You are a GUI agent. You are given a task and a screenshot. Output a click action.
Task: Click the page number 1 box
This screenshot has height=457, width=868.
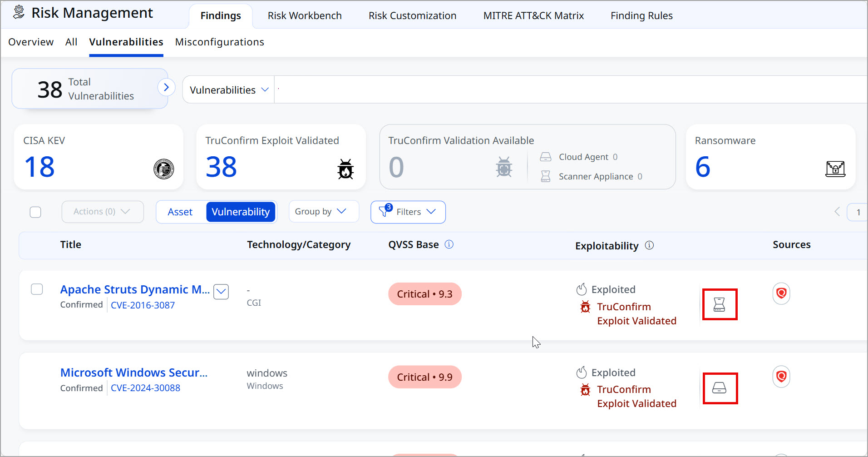tap(858, 212)
